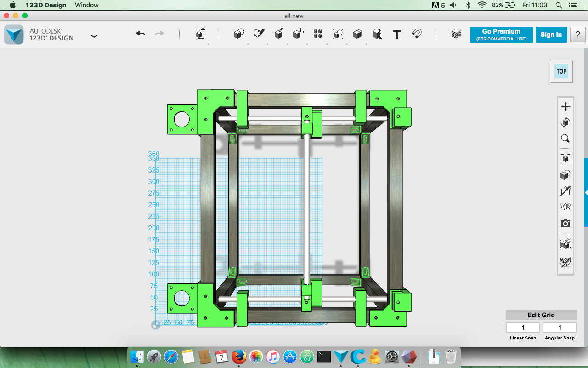This screenshot has height=368, width=588.
Task: Take a screenshot with the camera icon
Action: 565,224
